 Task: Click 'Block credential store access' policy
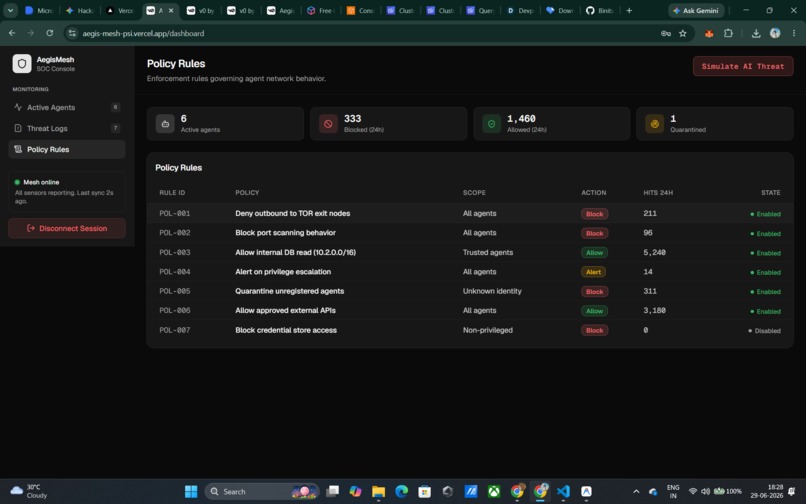point(286,330)
